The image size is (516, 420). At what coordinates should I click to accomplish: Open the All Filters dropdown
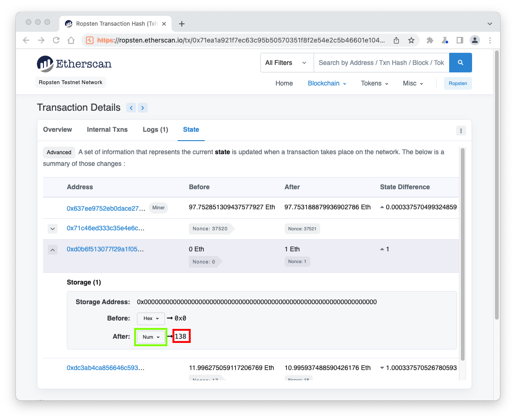click(287, 63)
